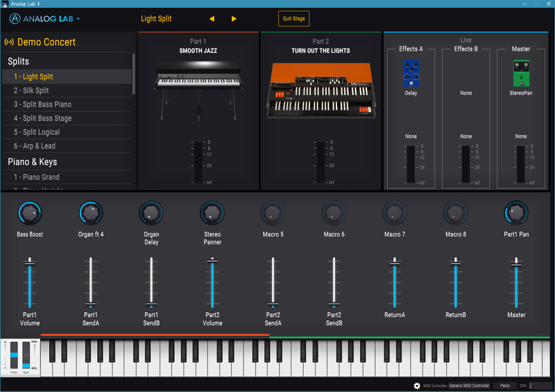Select the 3 - Split Bass Piano preset

pyautogui.click(x=67, y=104)
